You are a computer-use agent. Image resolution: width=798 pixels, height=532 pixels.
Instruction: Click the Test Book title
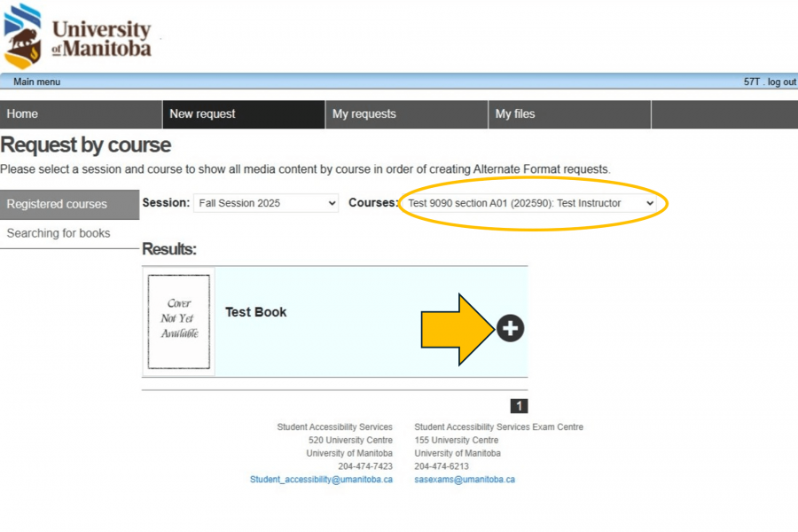(x=256, y=312)
